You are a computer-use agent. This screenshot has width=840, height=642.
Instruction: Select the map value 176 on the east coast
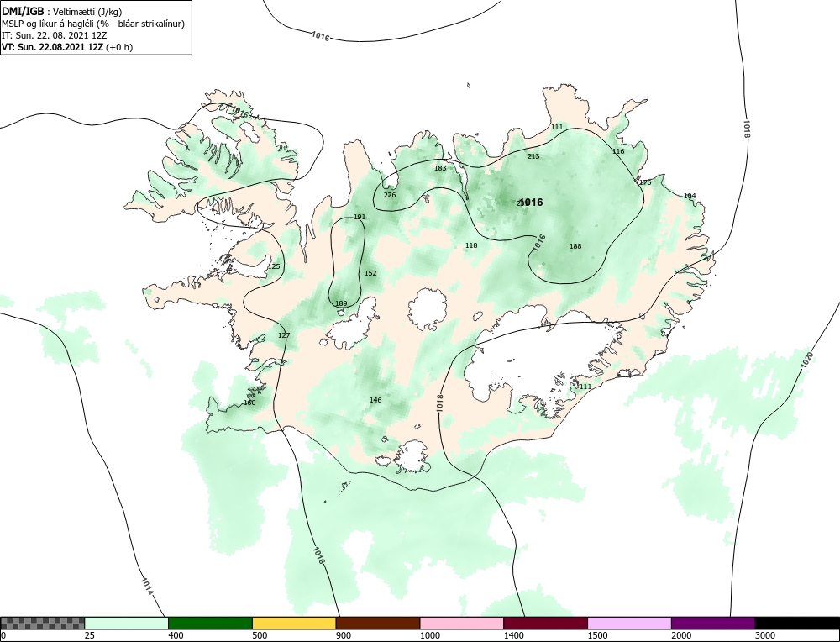coord(645,182)
